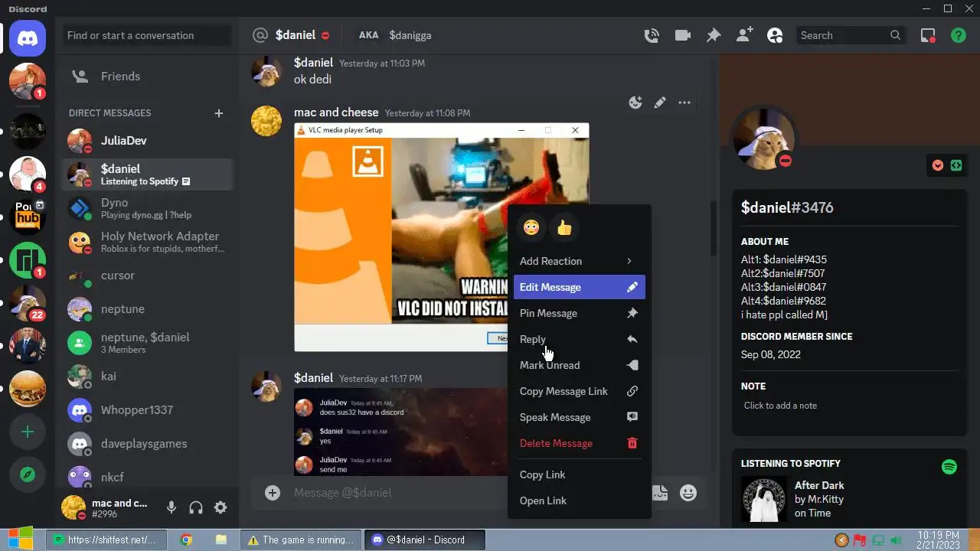Image resolution: width=980 pixels, height=551 pixels.
Task: Start a video call
Action: coord(682,35)
